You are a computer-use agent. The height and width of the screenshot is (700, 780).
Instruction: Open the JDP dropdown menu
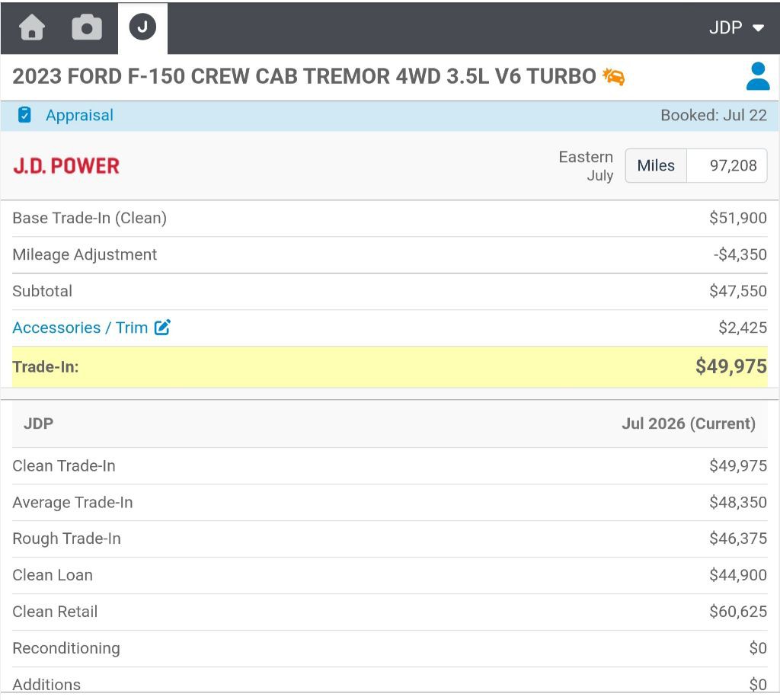(x=737, y=27)
